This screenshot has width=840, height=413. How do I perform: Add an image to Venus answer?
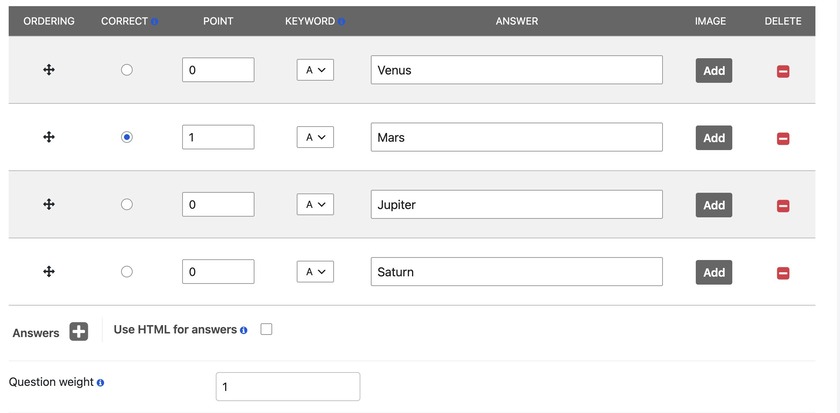pyautogui.click(x=714, y=71)
